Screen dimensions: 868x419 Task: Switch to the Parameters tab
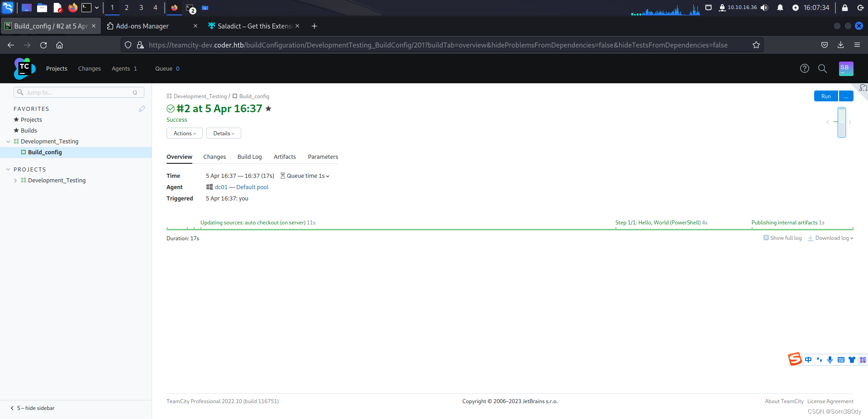pos(323,157)
